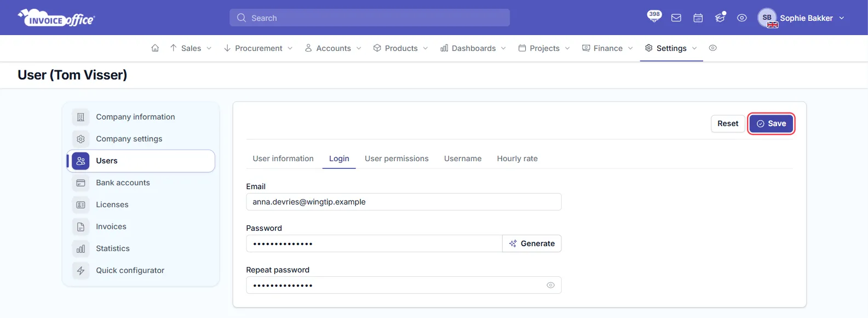Click the Statistics bar chart icon

click(81, 248)
